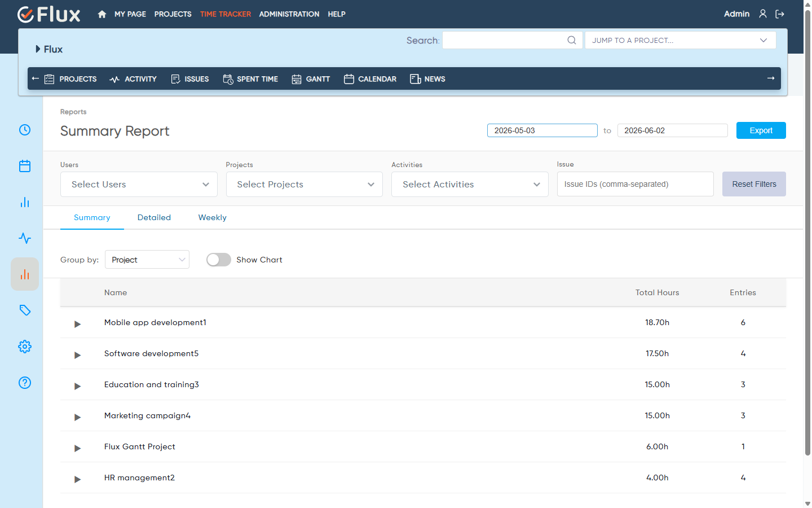Screen dimensions: 812x508
Task: Click the sign out icon
Action: click(780, 14)
